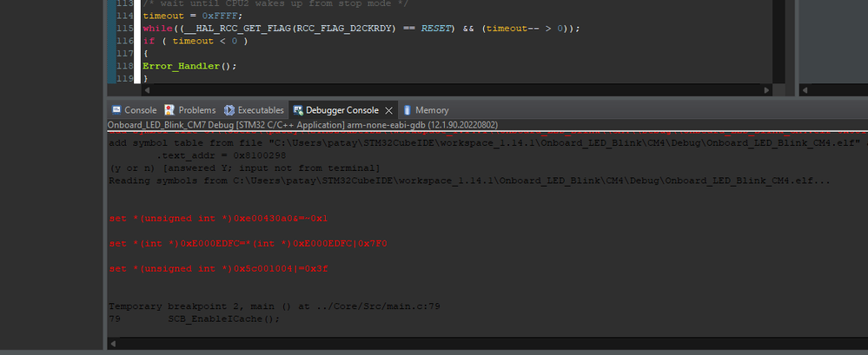Click the editor scroll-right arrow

coord(766,90)
